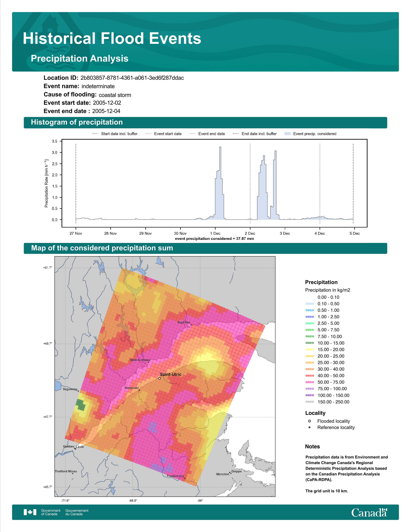The image size is (411, 532).
Task: Click the Sept-Îles map label
Action: [x=184, y=322]
